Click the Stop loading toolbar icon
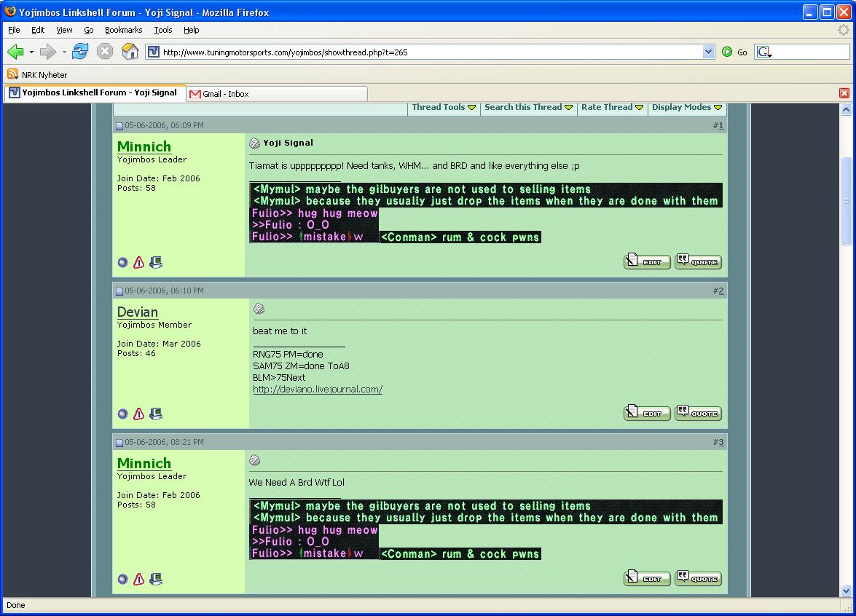 pos(105,52)
